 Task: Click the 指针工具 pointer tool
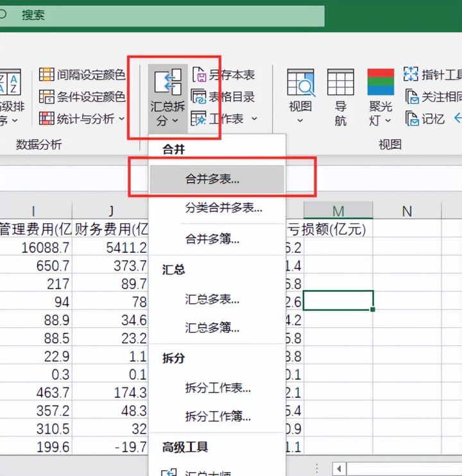tap(432, 74)
